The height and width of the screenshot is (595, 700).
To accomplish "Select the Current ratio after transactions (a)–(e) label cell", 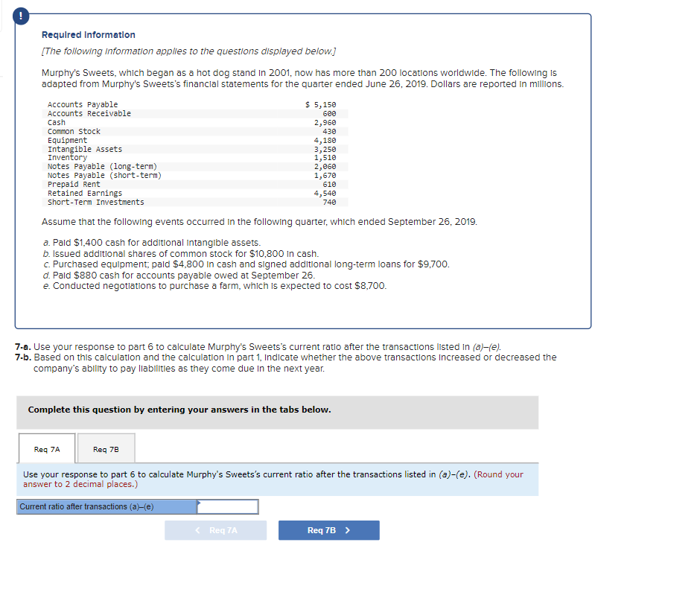I will pos(107,506).
